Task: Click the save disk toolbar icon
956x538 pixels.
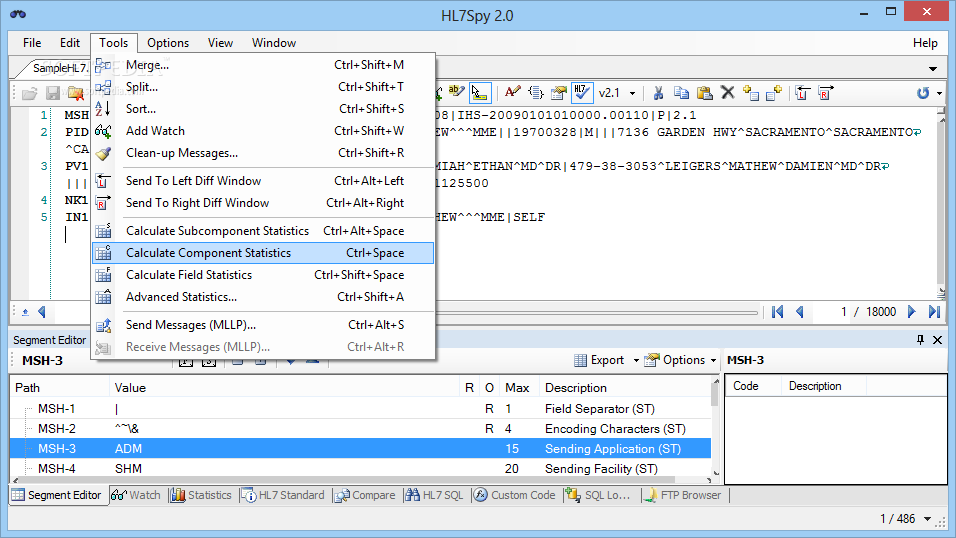Action: click(53, 93)
